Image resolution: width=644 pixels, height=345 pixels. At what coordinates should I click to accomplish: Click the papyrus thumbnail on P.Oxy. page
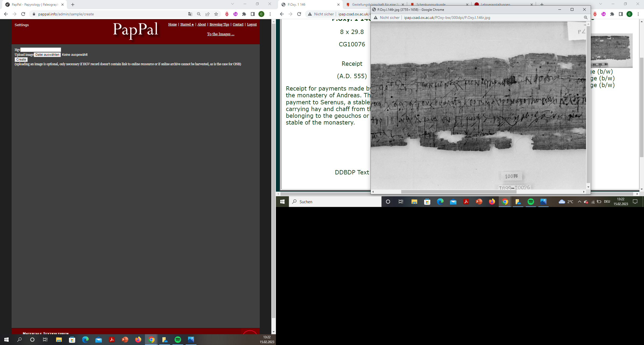[611, 51]
